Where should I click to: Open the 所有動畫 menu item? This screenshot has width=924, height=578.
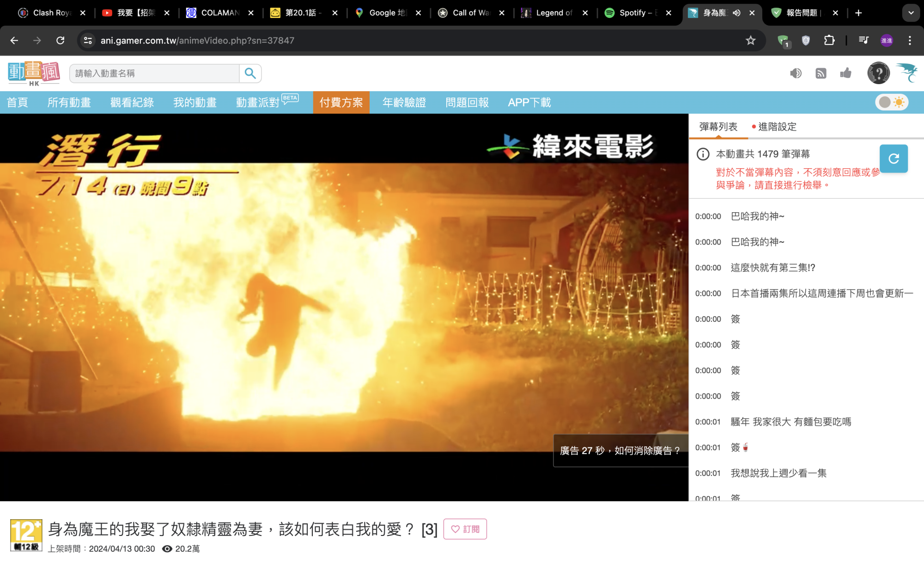point(70,103)
